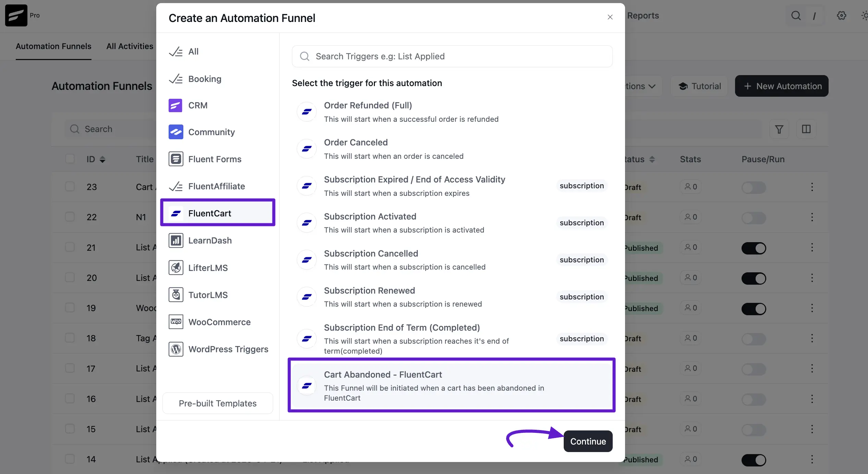
Task: Open the three-dot menu for funnel 18
Action: (x=812, y=338)
